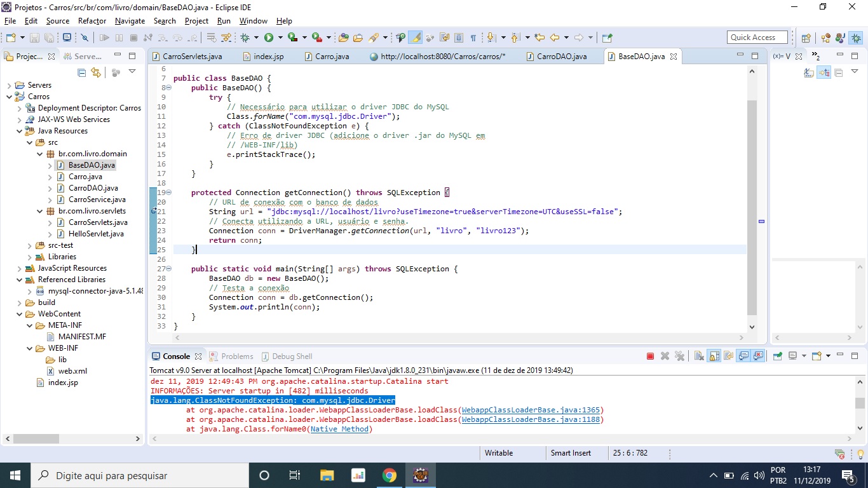The height and width of the screenshot is (488, 868).
Task: Click the Skip All Breakpoints icon
Action: [x=85, y=37]
